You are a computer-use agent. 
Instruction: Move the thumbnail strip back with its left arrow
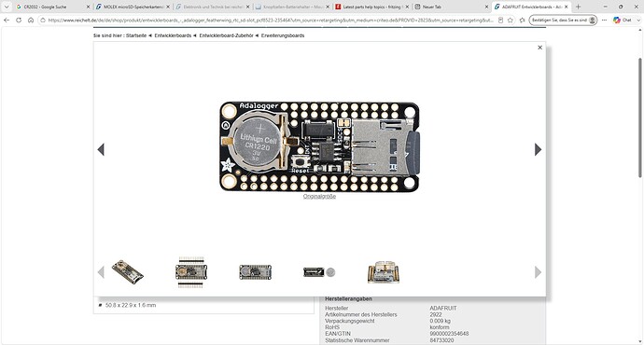point(101,272)
